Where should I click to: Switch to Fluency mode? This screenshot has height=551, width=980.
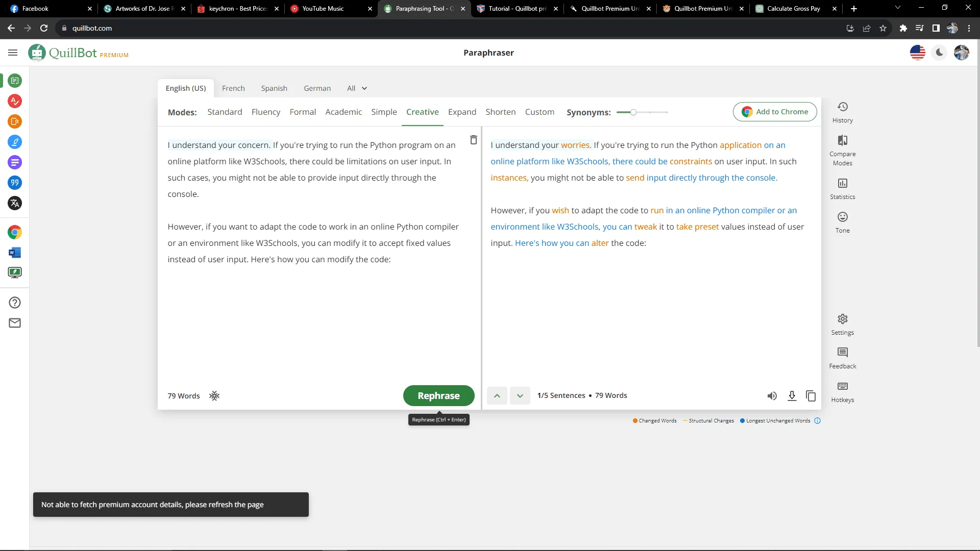(265, 112)
